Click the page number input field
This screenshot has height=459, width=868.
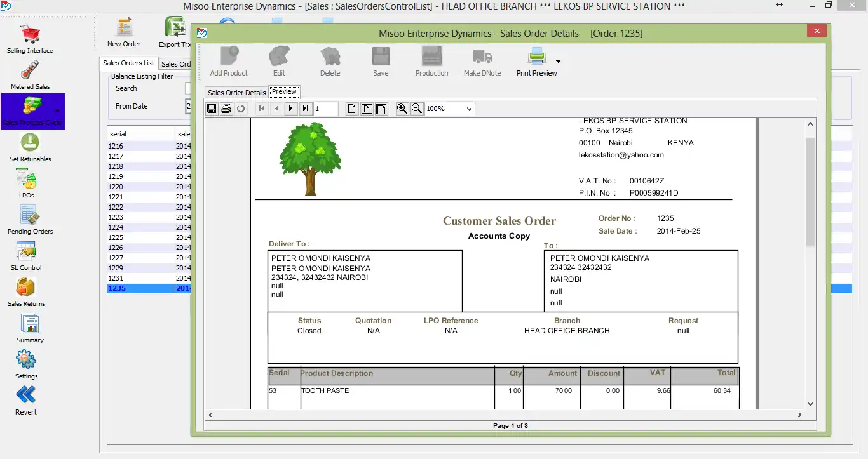pos(325,109)
